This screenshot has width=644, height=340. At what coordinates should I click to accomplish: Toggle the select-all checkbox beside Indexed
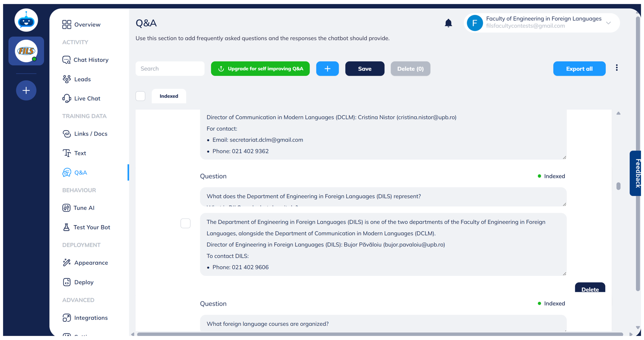(140, 96)
